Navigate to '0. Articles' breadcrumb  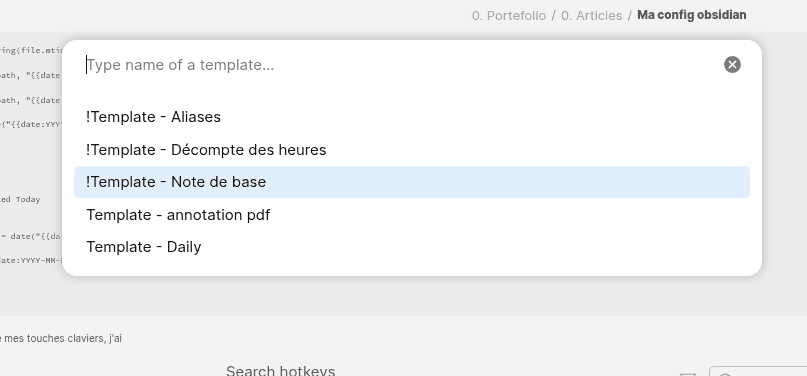[591, 15]
